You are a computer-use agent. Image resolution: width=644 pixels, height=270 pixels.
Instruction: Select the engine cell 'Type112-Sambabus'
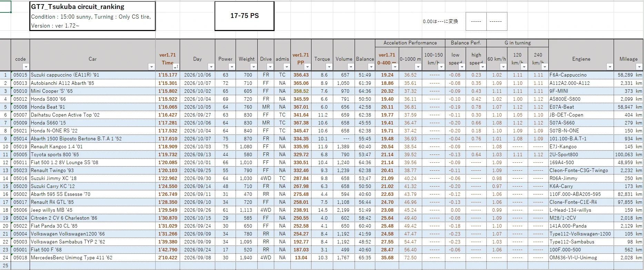(581, 242)
